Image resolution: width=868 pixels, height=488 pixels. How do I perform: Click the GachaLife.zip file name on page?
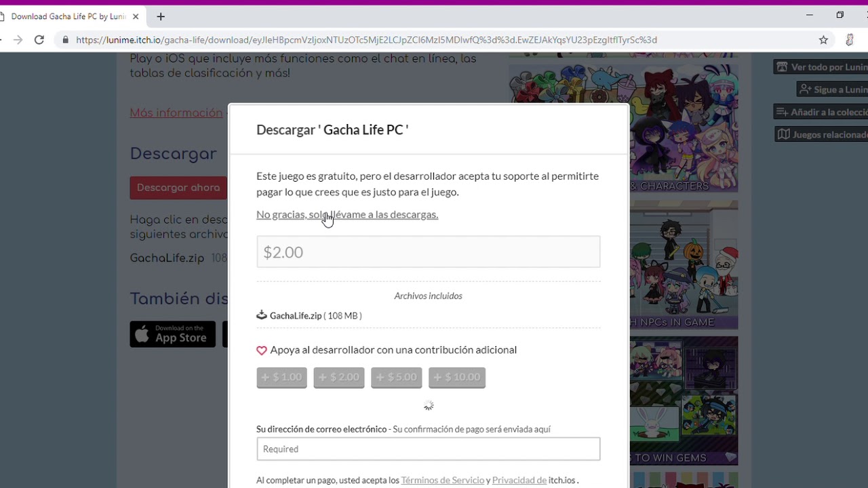(167, 258)
